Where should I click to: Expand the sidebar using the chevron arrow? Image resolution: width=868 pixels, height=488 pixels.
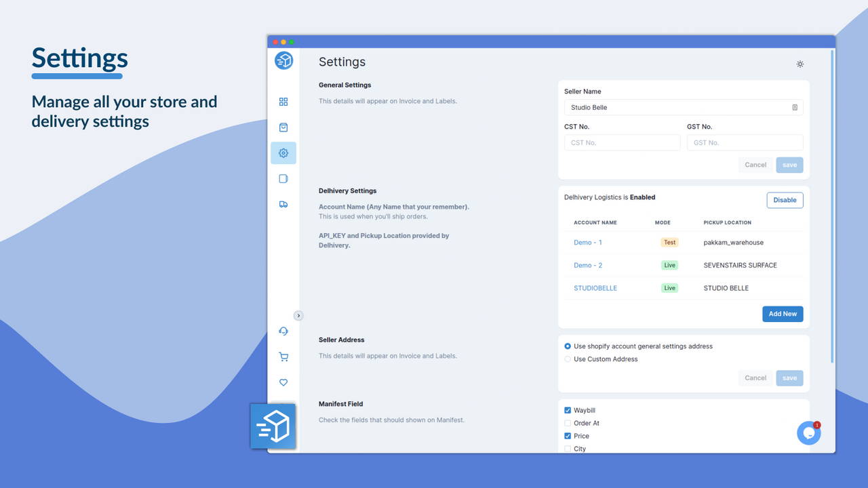[298, 315]
